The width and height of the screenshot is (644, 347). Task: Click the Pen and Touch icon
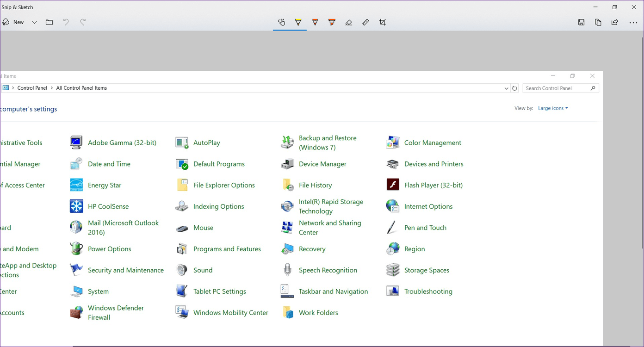(x=393, y=228)
